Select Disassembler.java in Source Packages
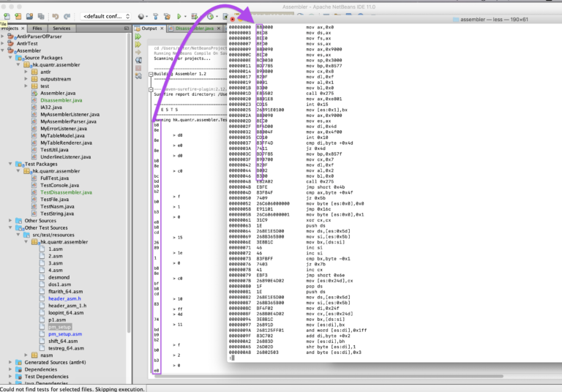The height and width of the screenshot is (392, 562). pos(61,100)
